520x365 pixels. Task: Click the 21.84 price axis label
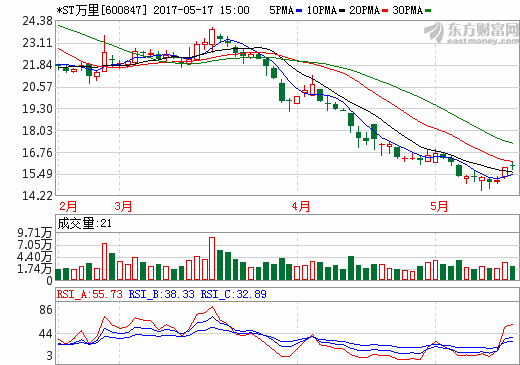38,65
